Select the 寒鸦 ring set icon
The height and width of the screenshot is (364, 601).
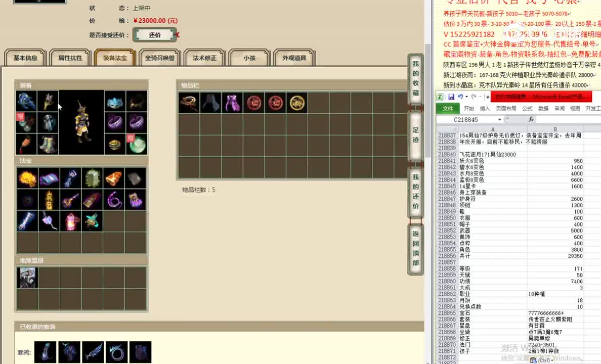116,352
